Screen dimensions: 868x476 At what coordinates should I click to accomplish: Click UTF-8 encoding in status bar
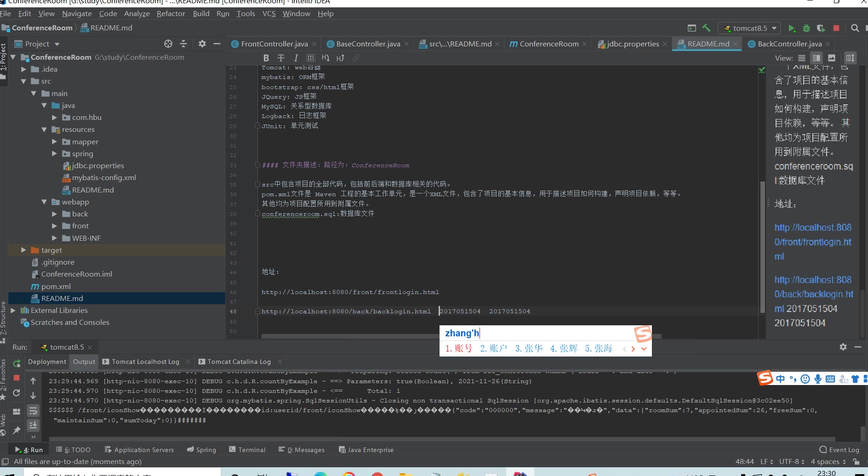coord(792,461)
